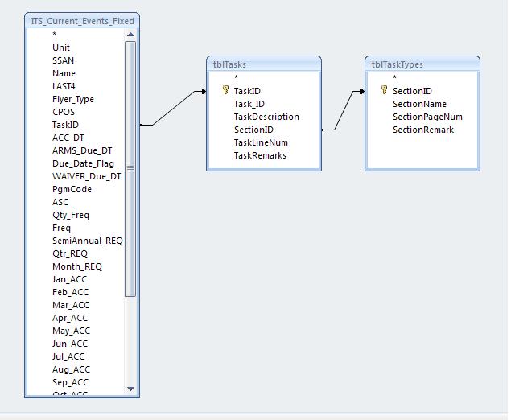Select the tblTaskTypes table title bar
Screen dimensions: 515x420
(x=422, y=64)
